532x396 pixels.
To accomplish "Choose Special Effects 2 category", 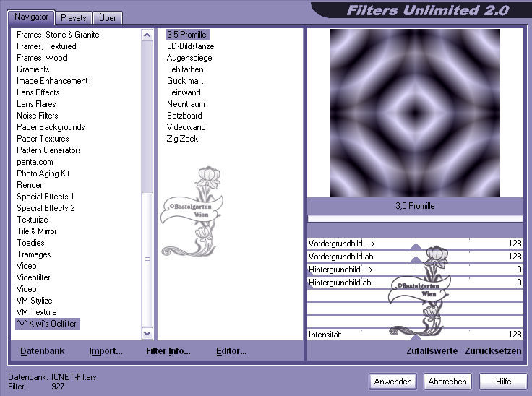I will 46,208.
